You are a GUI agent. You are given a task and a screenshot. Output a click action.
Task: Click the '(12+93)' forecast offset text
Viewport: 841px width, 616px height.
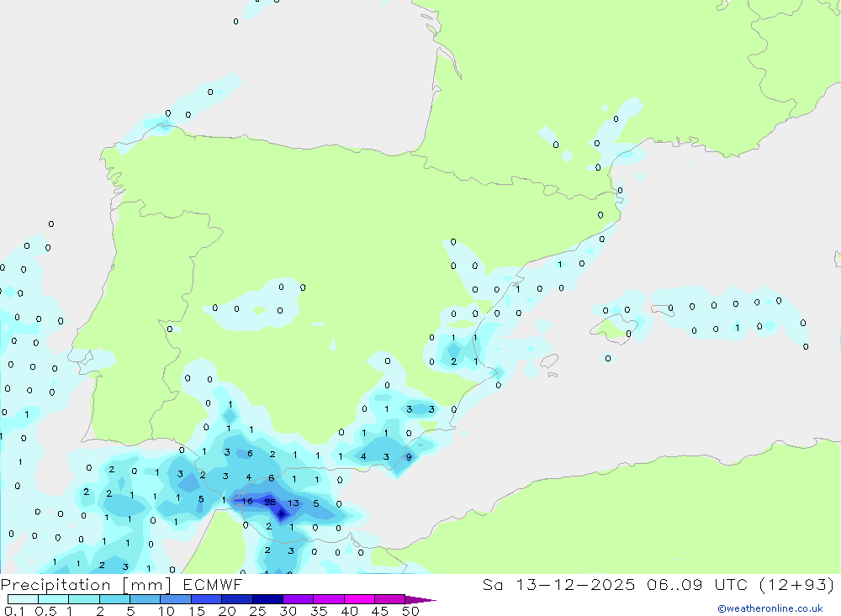(x=797, y=585)
